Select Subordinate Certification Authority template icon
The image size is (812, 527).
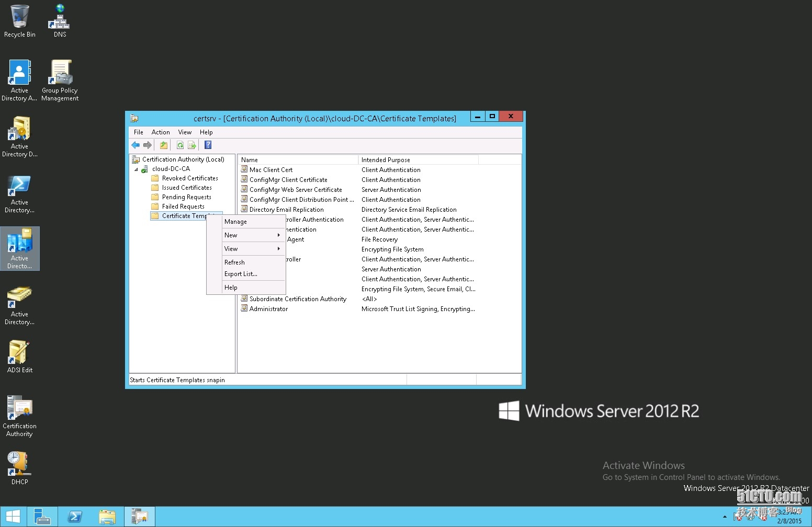(x=244, y=299)
